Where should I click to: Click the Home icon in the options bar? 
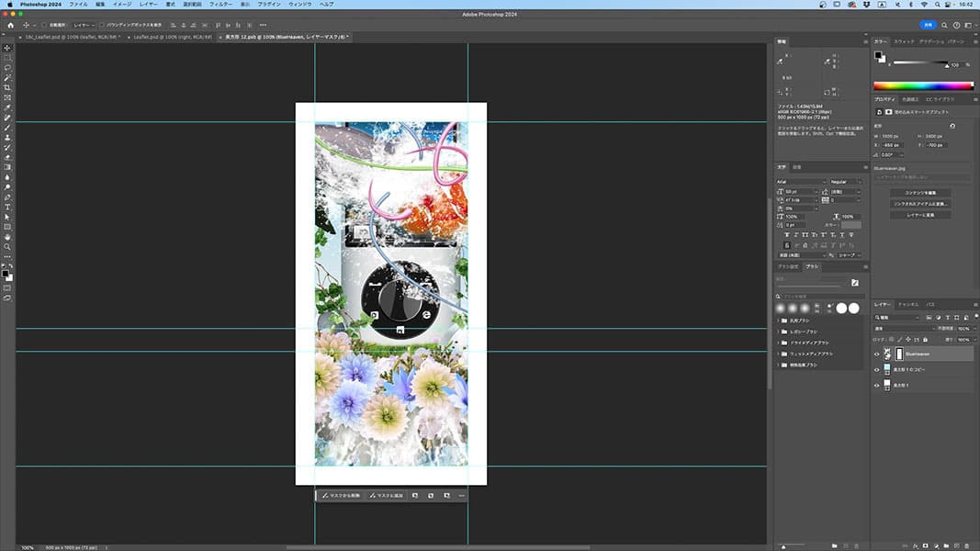pyautogui.click(x=10, y=25)
